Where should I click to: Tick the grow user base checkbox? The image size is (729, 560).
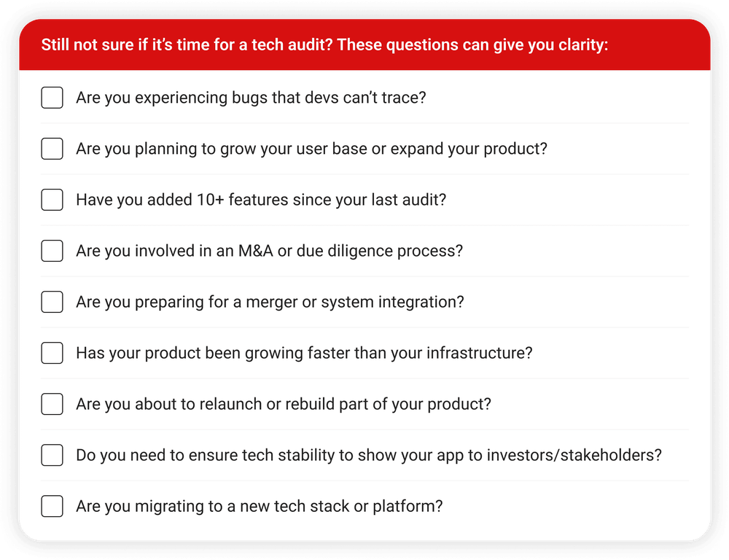tap(52, 149)
